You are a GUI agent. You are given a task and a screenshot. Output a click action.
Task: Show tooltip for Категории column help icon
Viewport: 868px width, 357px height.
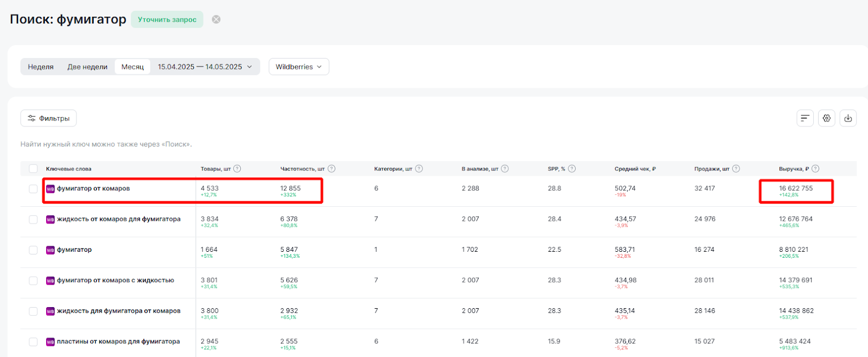tap(419, 169)
